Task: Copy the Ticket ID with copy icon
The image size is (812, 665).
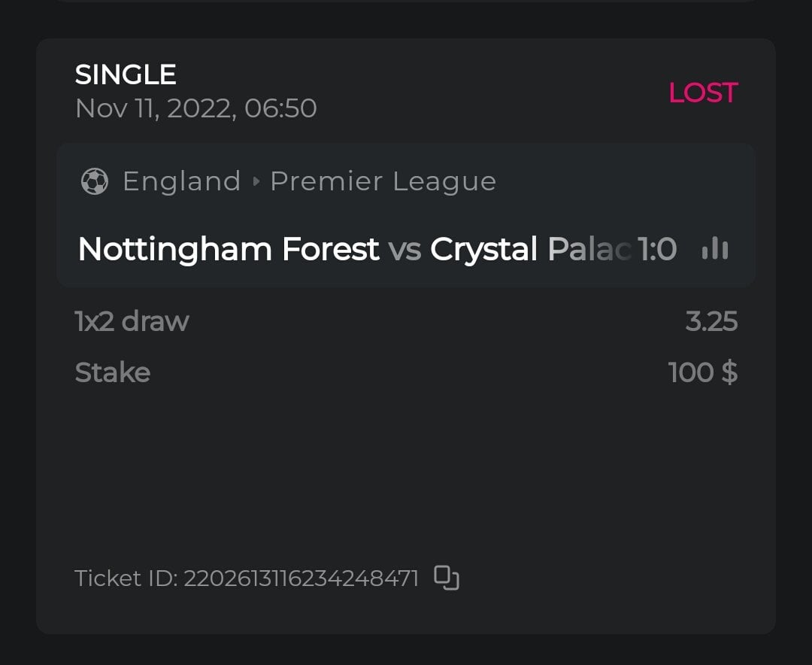Action: coord(447,578)
